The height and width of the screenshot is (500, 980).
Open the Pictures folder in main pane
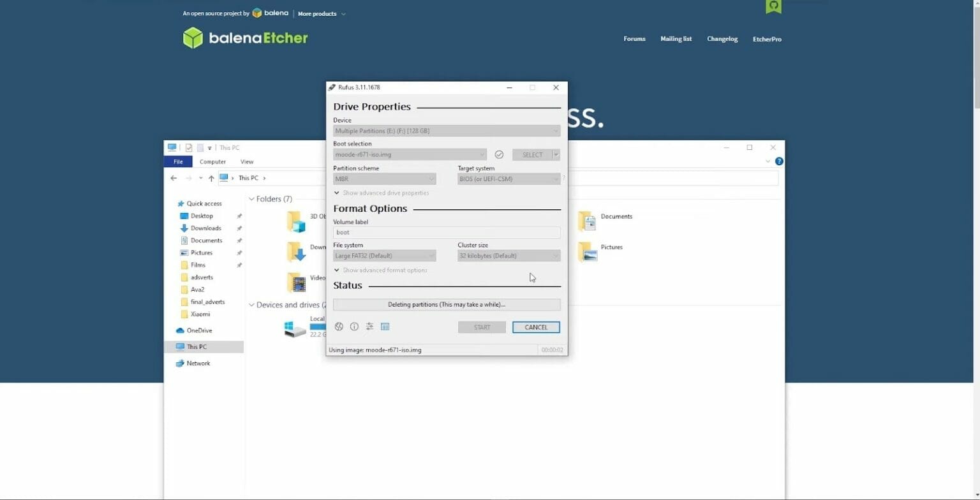588,251
